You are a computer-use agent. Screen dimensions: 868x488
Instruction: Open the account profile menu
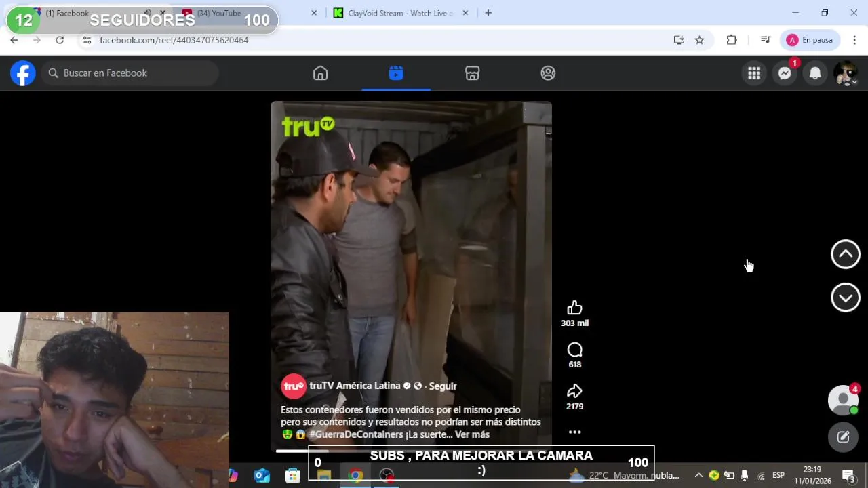point(846,73)
